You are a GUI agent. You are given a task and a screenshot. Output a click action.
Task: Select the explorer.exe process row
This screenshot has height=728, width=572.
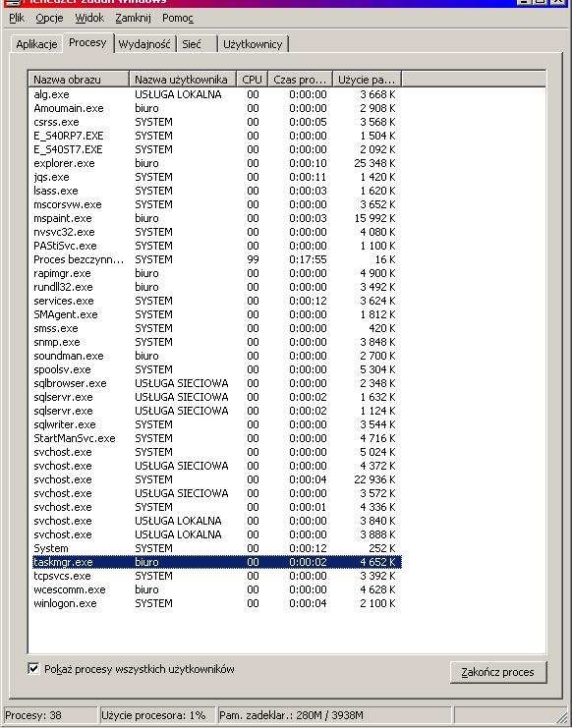(x=217, y=163)
